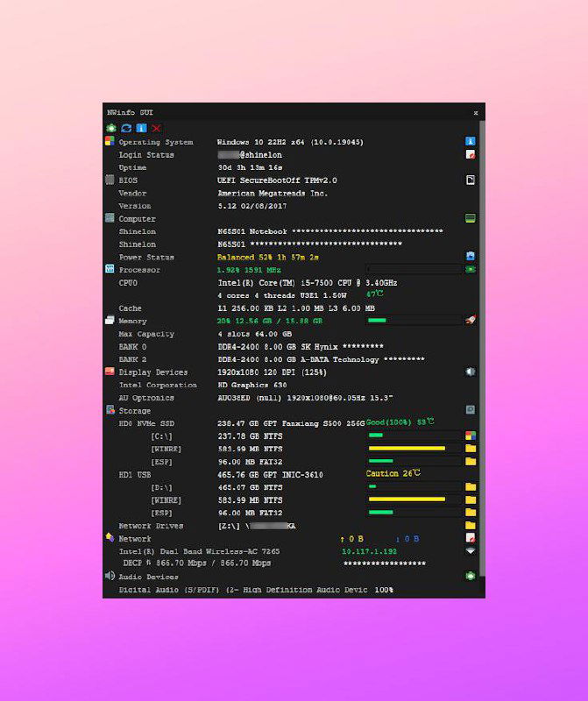
Task: Open the folder icon for Network Drives Z:\
Action: (471, 526)
